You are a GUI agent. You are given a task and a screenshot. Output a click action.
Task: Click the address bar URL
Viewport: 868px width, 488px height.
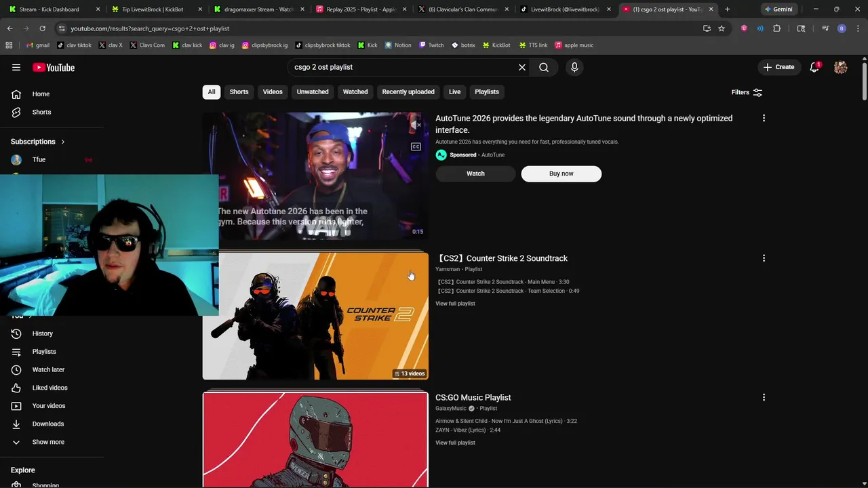point(150,28)
